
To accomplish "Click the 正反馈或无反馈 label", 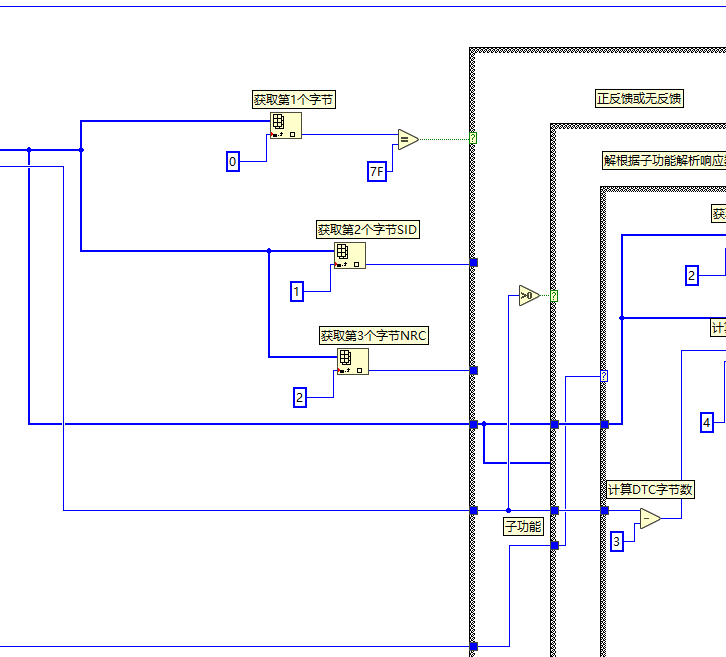I will (639, 99).
